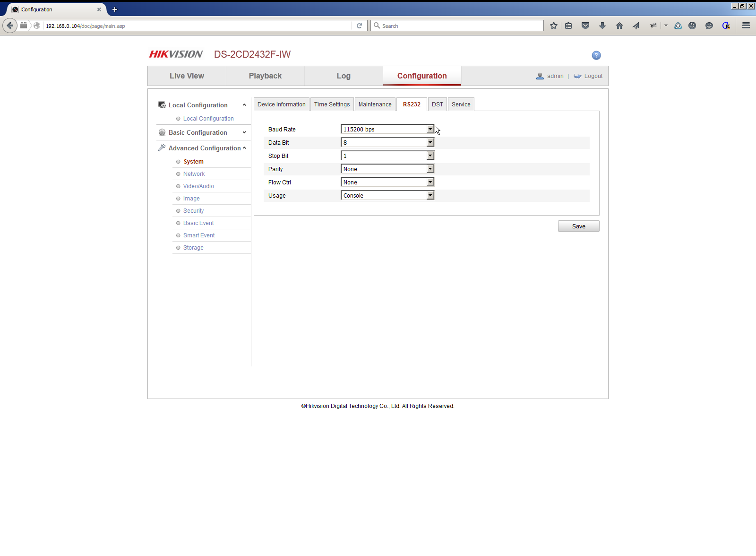The image size is (756, 556).
Task: Focus the browser address bar
Action: click(198, 26)
